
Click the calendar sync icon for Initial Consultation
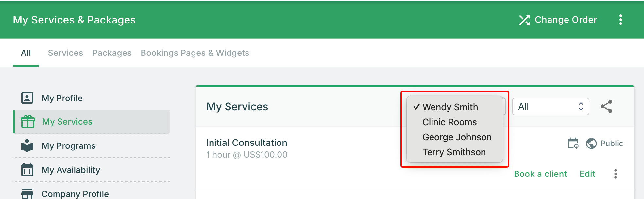click(573, 143)
